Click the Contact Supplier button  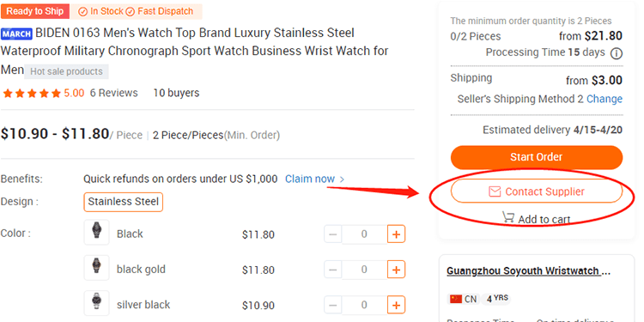tap(537, 191)
